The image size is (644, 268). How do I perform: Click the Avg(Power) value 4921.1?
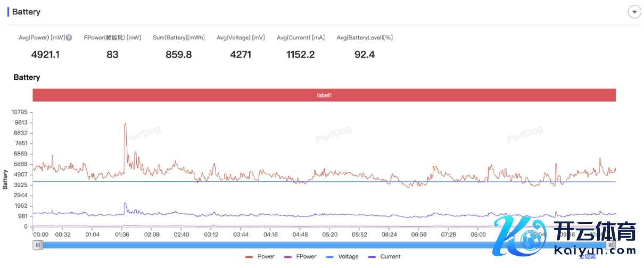[x=45, y=54]
